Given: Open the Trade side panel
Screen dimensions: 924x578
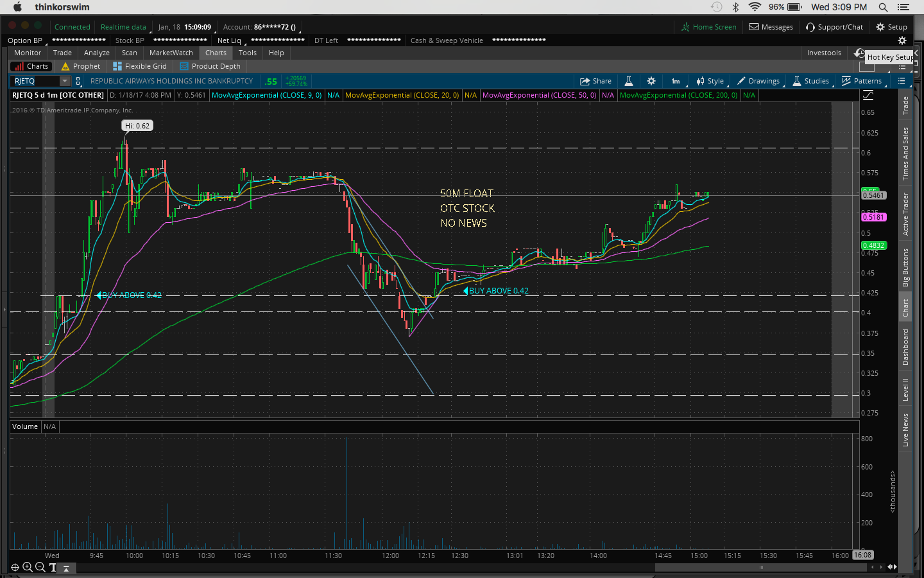Looking at the screenshot, I should pos(905,106).
